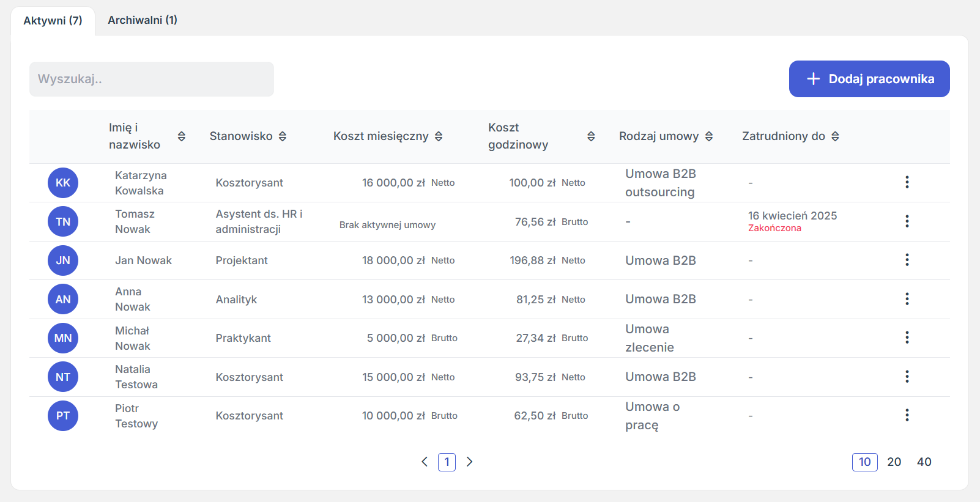Click the 62,50 zł hourly cost
Viewport: 980px width, 502px height.
535,416
